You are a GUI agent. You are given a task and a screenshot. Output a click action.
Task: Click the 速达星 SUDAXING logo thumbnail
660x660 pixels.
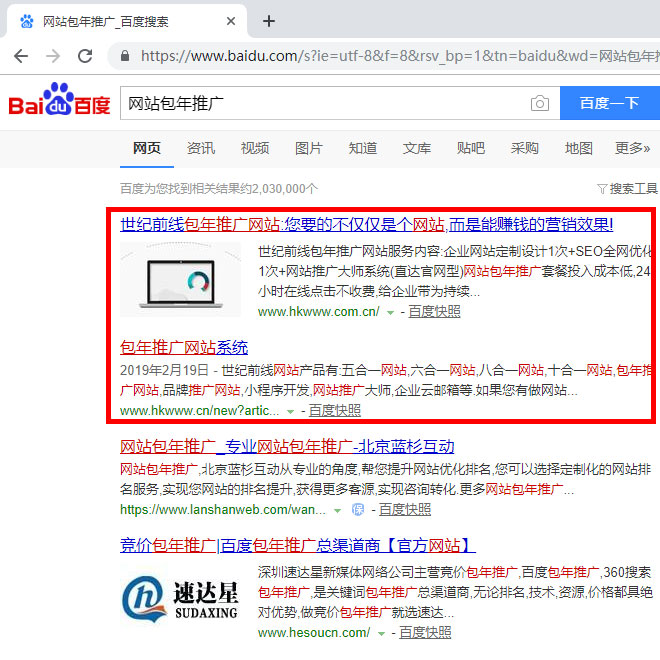pos(180,599)
